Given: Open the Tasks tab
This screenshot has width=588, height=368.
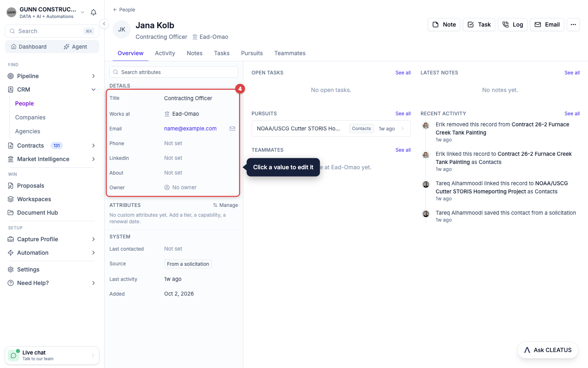Looking at the screenshot, I should pos(222,53).
